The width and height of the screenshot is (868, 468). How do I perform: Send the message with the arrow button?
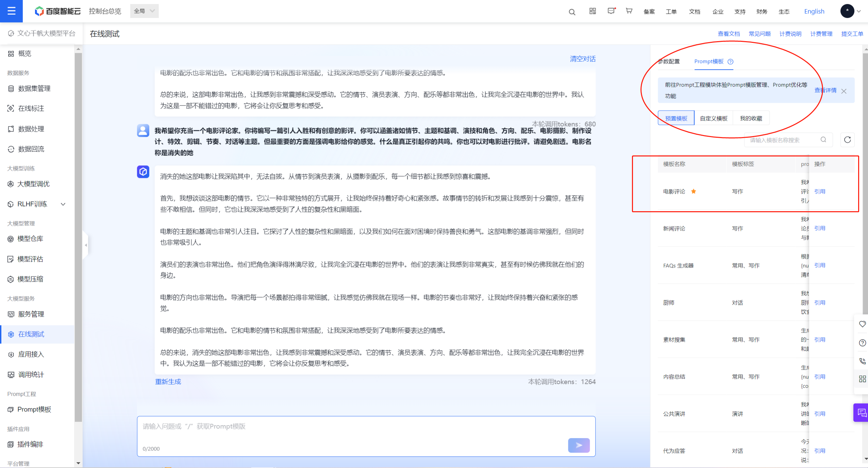579,445
